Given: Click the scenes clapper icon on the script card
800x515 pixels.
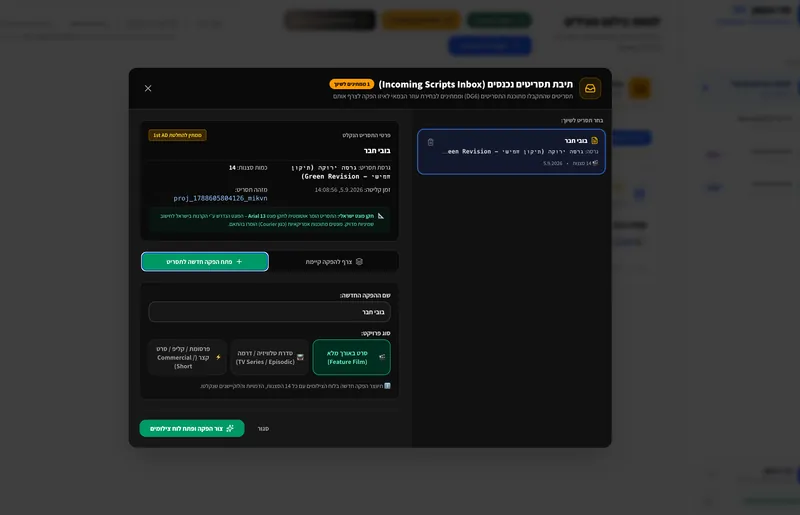Looking at the screenshot, I should (x=595, y=163).
